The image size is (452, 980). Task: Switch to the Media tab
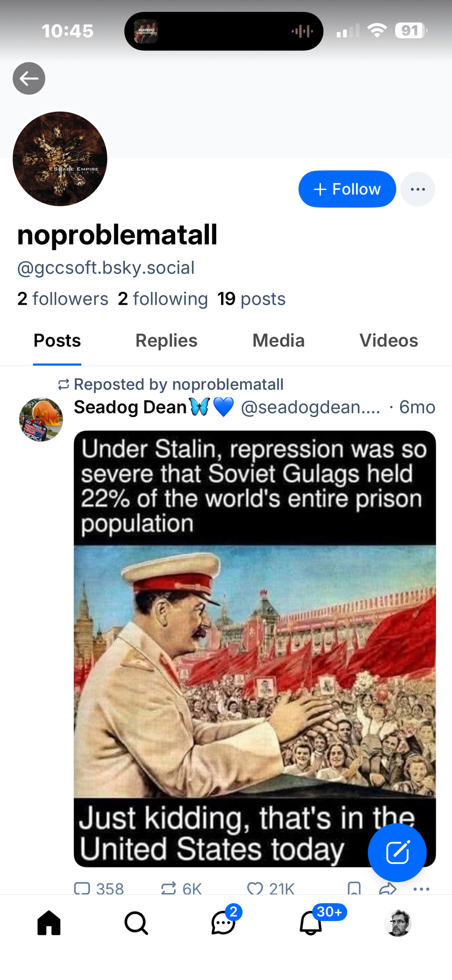coord(278,341)
